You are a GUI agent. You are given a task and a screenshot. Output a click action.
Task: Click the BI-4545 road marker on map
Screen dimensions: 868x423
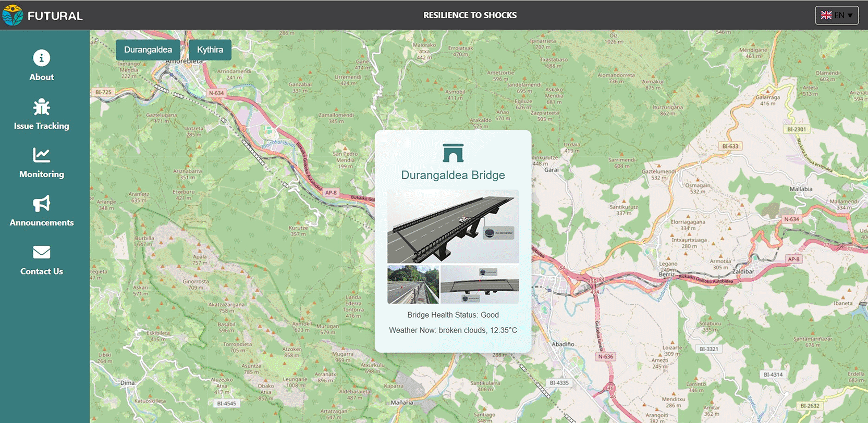click(x=226, y=403)
